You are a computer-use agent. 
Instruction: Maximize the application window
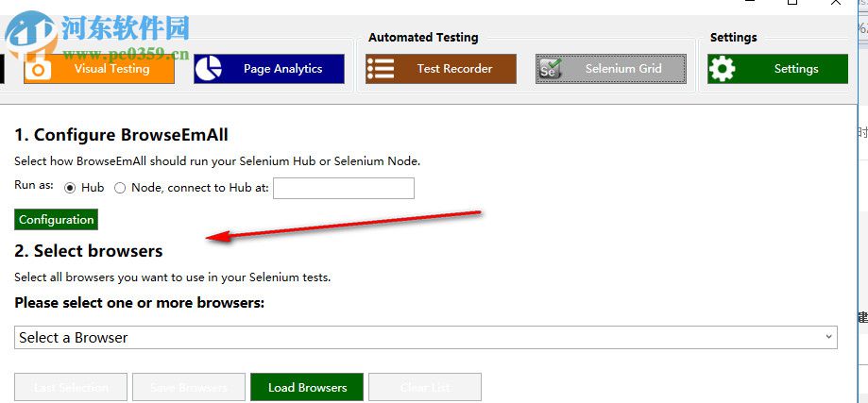coord(792,2)
